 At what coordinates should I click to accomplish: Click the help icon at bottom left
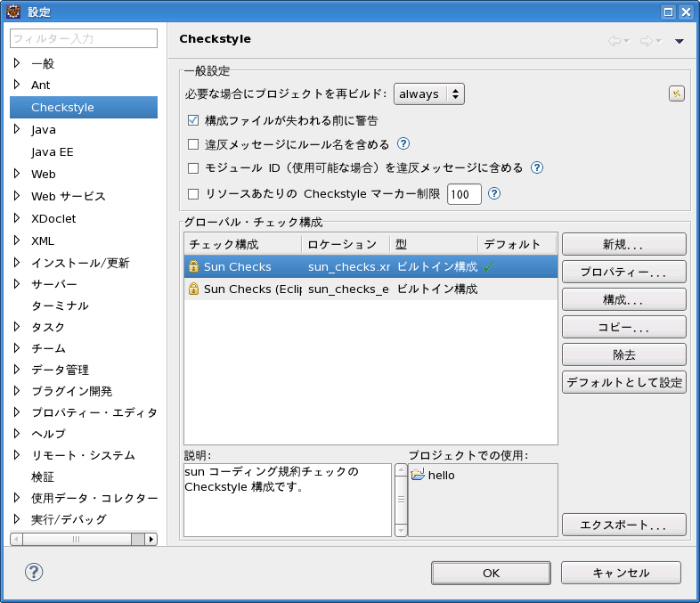(35, 572)
